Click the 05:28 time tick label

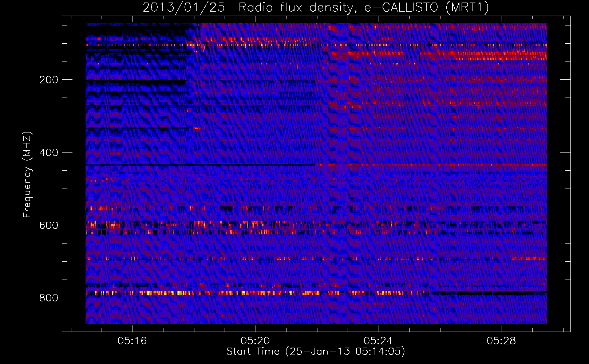[x=502, y=341]
